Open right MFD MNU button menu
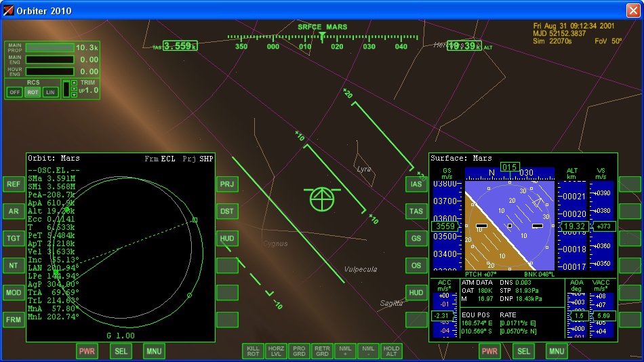644x362 pixels. [x=557, y=351]
